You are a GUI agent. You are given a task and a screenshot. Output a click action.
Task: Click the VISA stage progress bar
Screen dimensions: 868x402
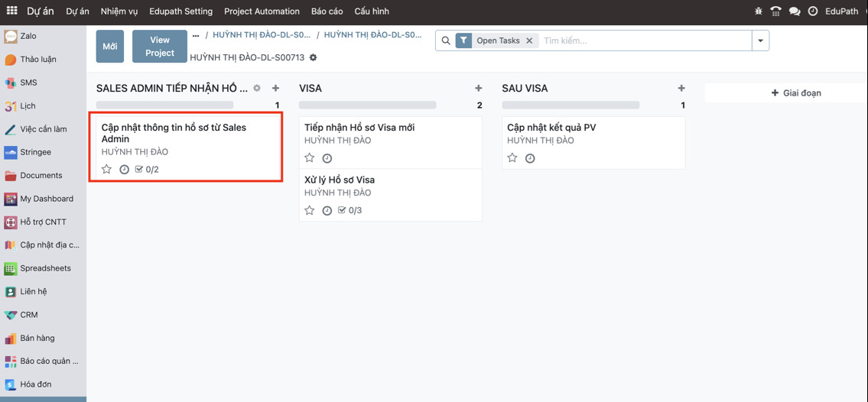[x=368, y=105]
